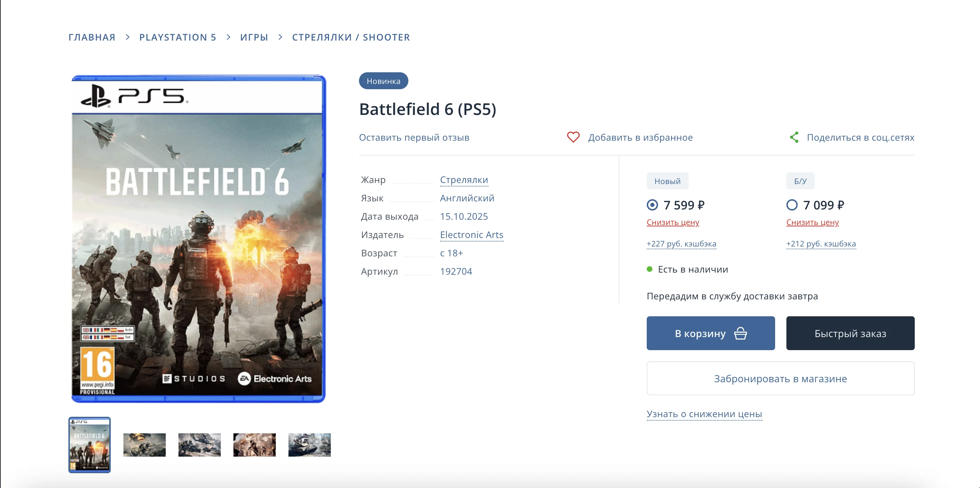The height and width of the screenshot is (488, 980).
Task: View third screenshot thumbnail with helicopter
Action: 199,445
